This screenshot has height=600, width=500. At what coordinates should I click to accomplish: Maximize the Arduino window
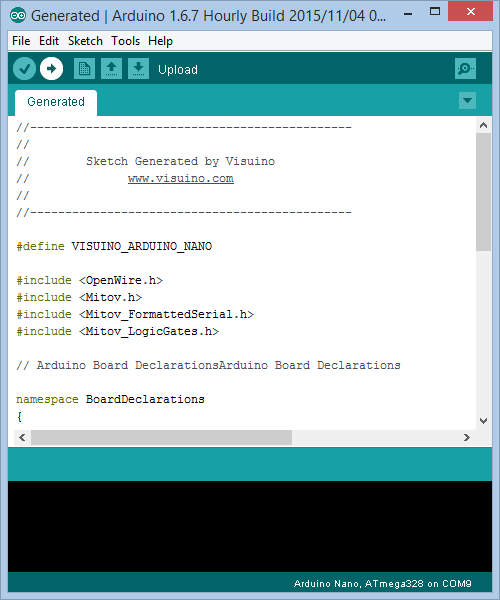point(435,11)
